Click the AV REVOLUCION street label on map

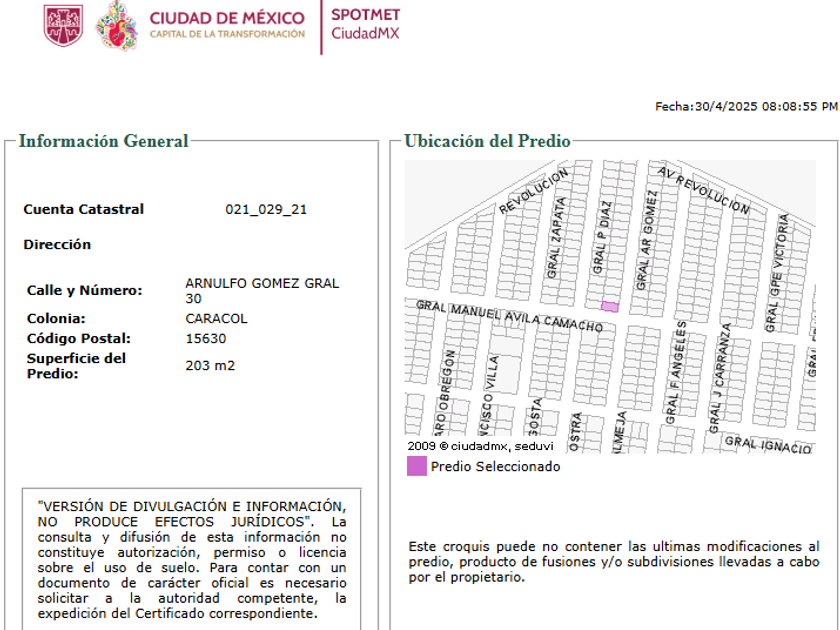pos(703,190)
